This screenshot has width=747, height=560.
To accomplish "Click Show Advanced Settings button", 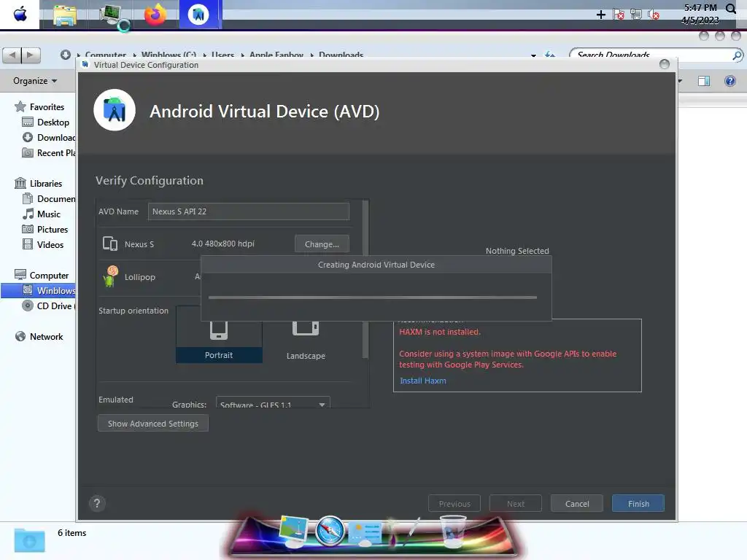I will click(x=153, y=424).
